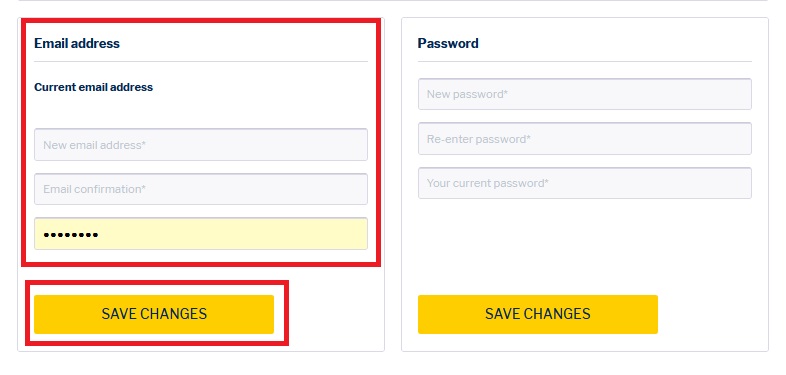Image resolution: width=786 pixels, height=375 pixels.
Task: Click the Email address section heading
Action: [x=77, y=43]
